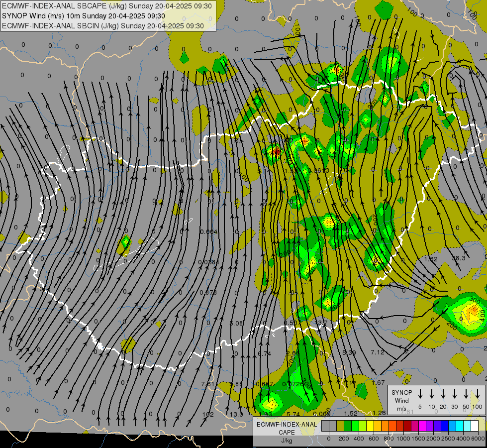Click the '38.3' value on the map
Image resolution: width=487 pixels, height=448 pixels.
(459, 258)
